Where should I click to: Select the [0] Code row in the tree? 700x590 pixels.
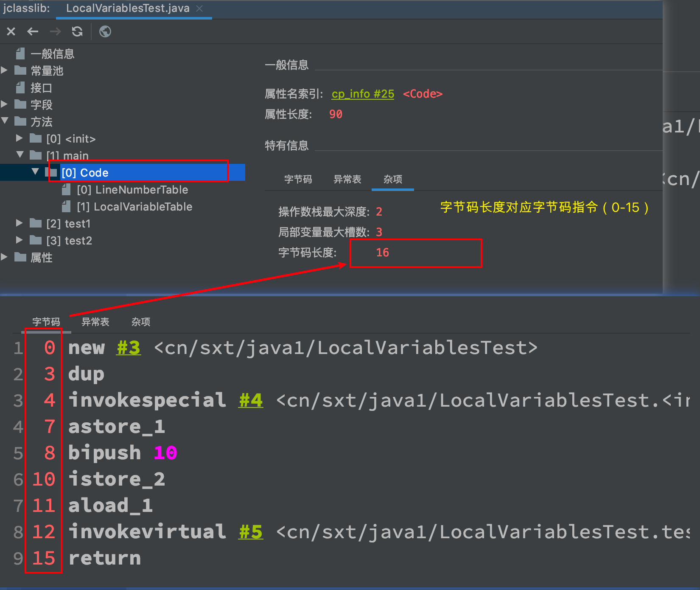point(123,172)
